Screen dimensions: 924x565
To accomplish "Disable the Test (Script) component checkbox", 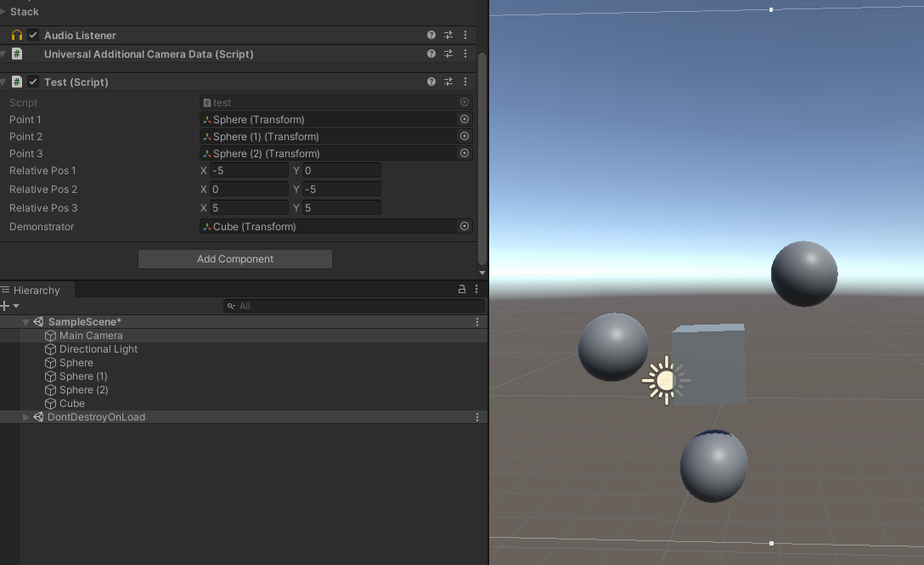I will [33, 82].
